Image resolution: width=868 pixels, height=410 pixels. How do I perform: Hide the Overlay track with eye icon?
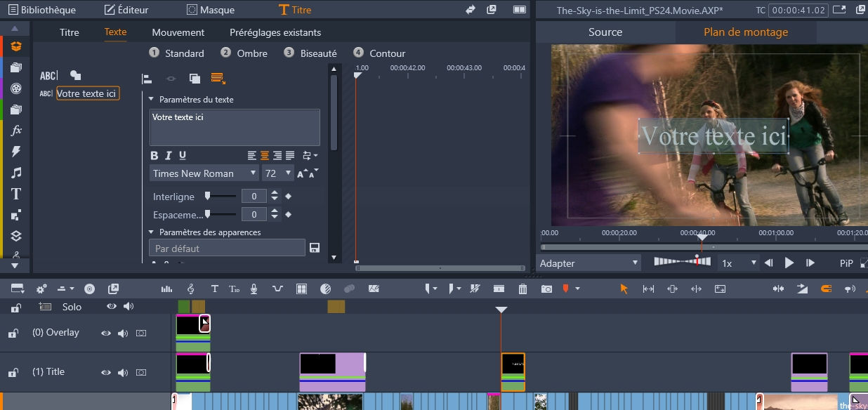(106, 333)
